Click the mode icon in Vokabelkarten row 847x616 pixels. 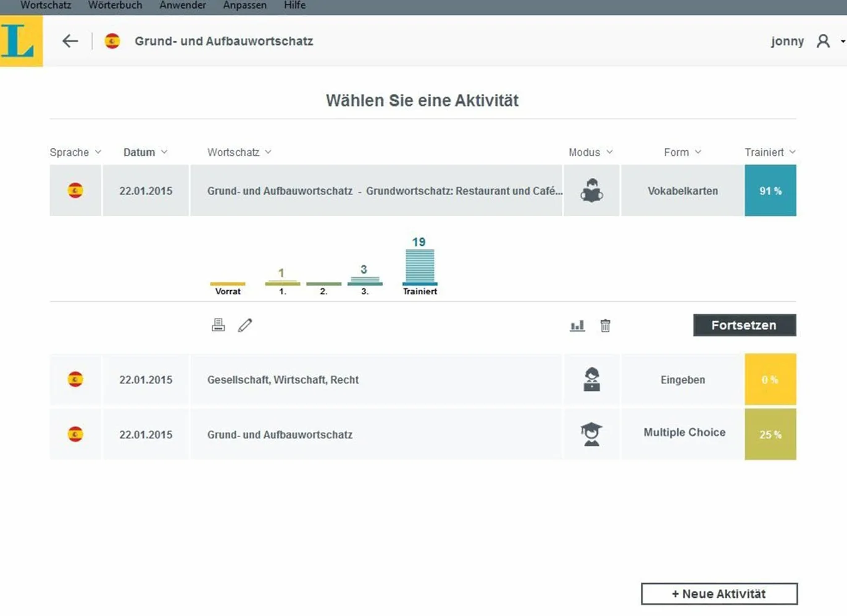pos(591,191)
